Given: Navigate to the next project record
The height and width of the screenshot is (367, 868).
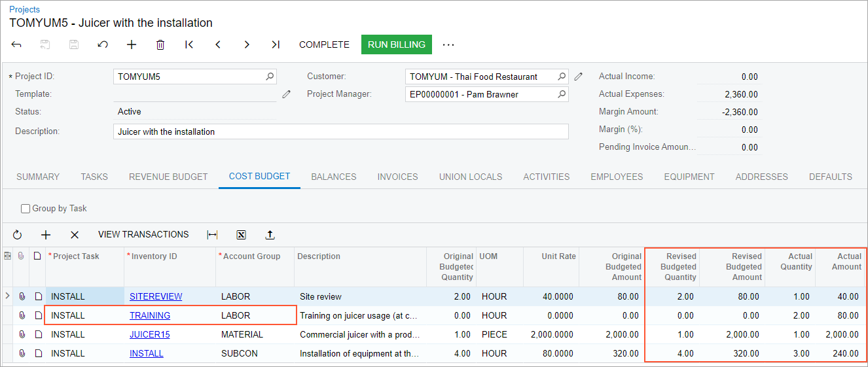Looking at the screenshot, I should pyautogui.click(x=247, y=44).
